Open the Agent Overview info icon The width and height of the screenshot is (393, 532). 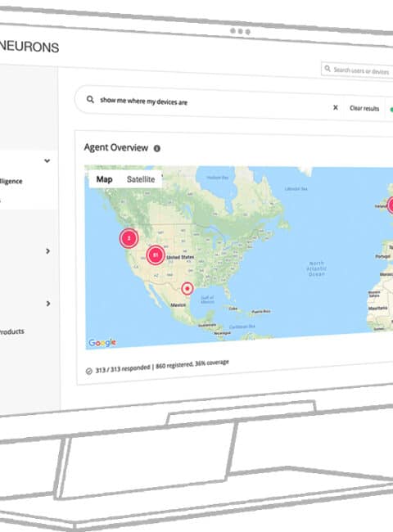click(157, 148)
